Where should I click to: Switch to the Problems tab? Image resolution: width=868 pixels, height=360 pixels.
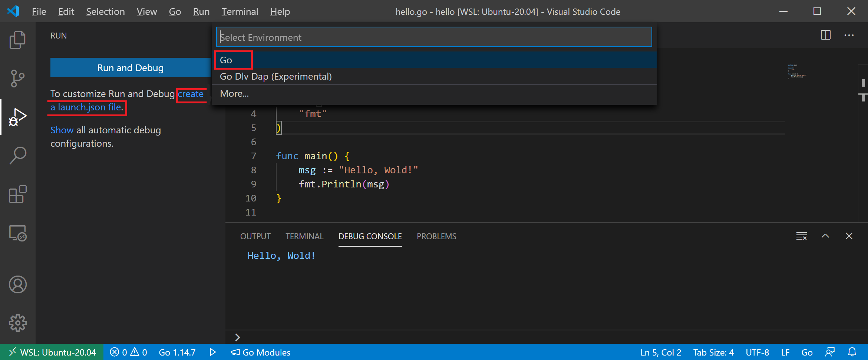coord(436,236)
